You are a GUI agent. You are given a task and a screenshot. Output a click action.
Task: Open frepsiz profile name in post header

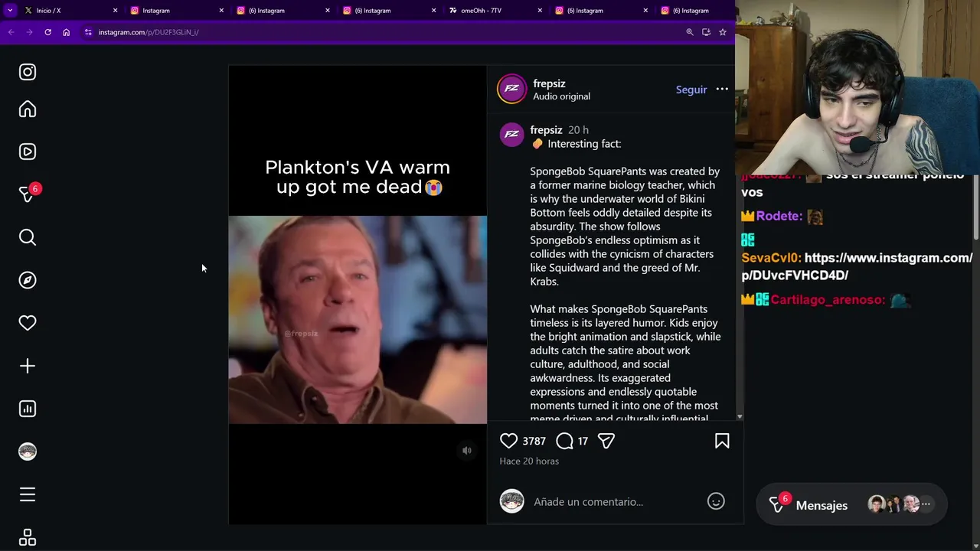click(549, 83)
